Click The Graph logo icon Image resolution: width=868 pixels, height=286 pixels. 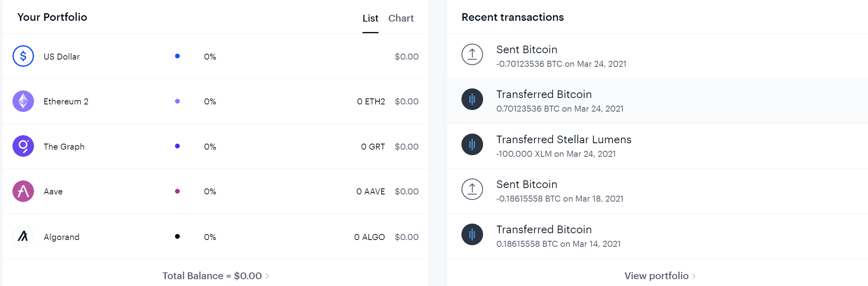(23, 146)
